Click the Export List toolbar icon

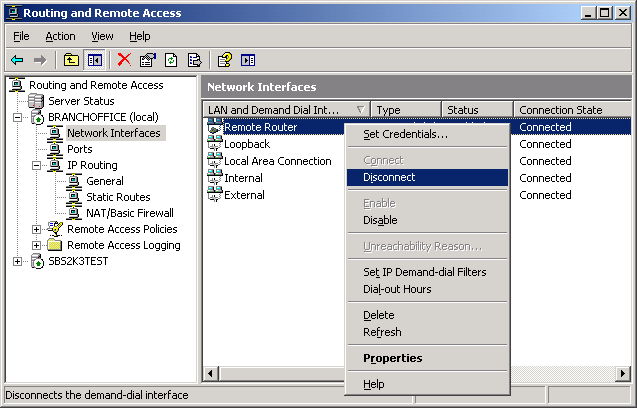(x=195, y=60)
